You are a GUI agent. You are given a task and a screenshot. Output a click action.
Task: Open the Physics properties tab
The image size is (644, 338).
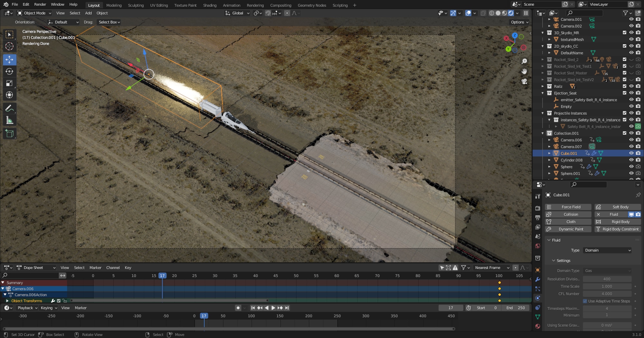(x=537, y=298)
